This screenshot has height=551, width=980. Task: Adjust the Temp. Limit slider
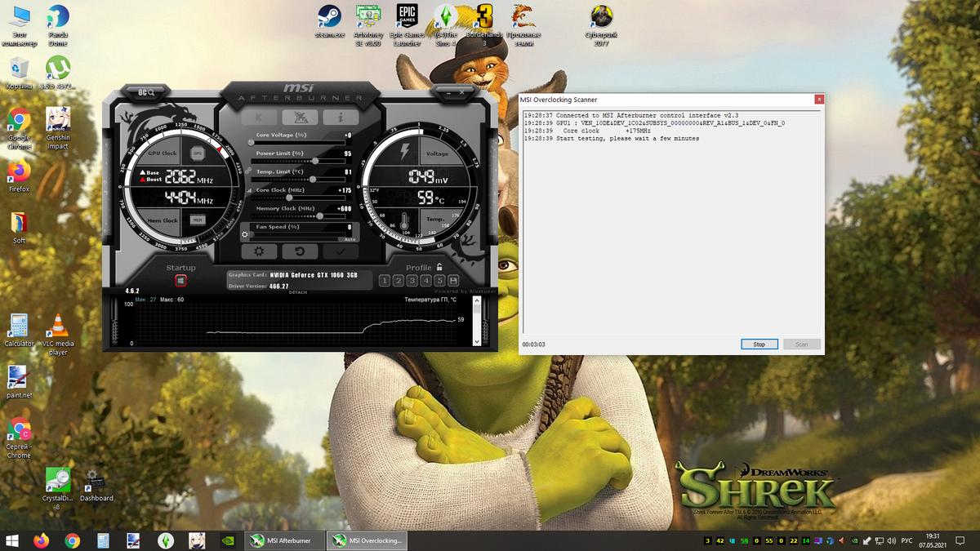pos(300,180)
